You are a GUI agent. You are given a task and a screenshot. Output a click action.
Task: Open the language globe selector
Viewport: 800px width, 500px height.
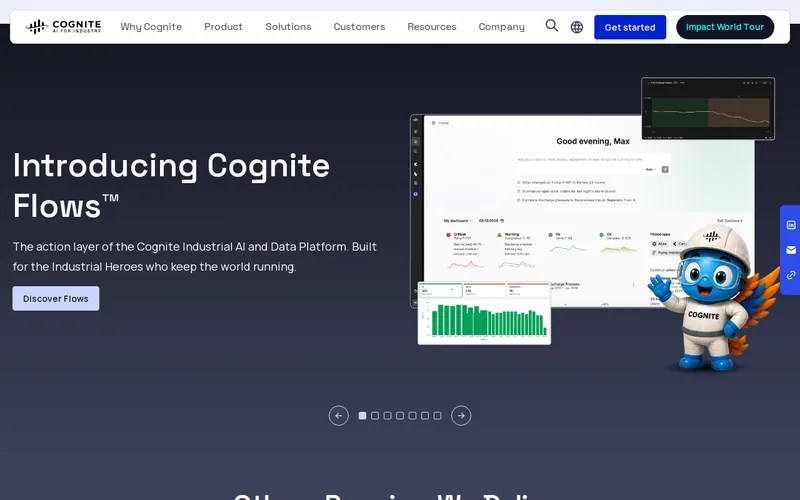tap(577, 27)
